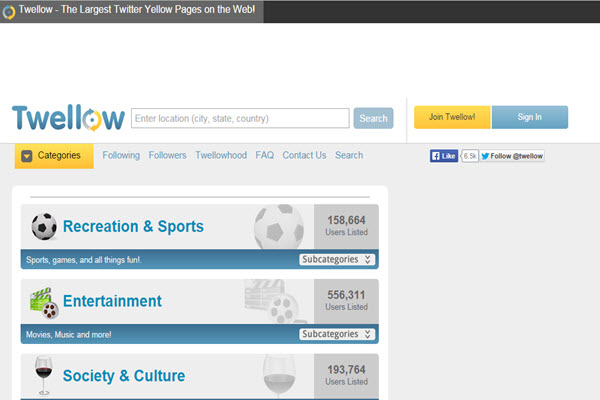Click the 158,664 Users Listed count
This screenshot has height=400, width=600.
346,226
